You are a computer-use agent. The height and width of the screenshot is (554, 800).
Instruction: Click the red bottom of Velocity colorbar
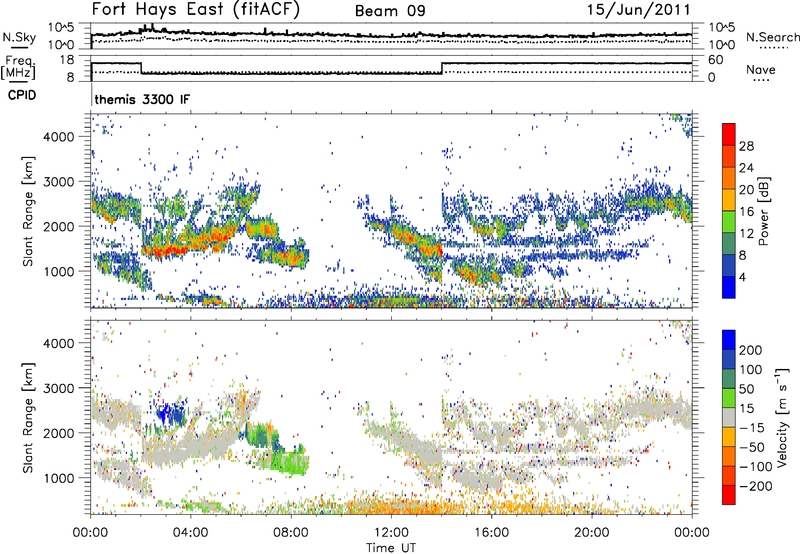[x=729, y=495]
